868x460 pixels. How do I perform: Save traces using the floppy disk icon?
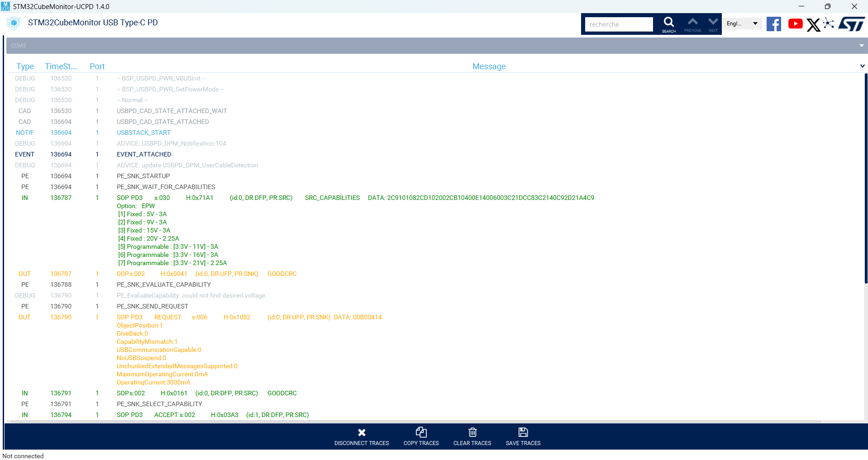coord(523,432)
